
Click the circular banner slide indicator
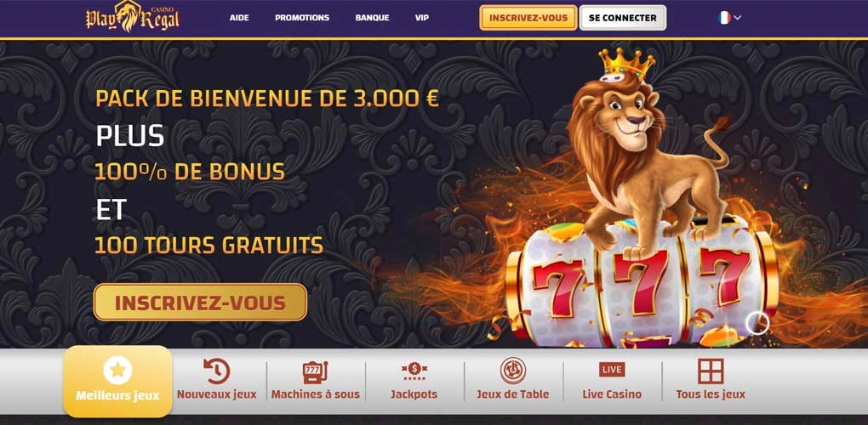click(757, 324)
